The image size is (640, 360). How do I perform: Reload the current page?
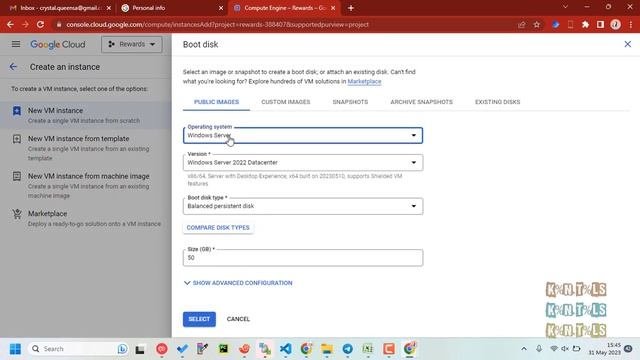(40, 24)
